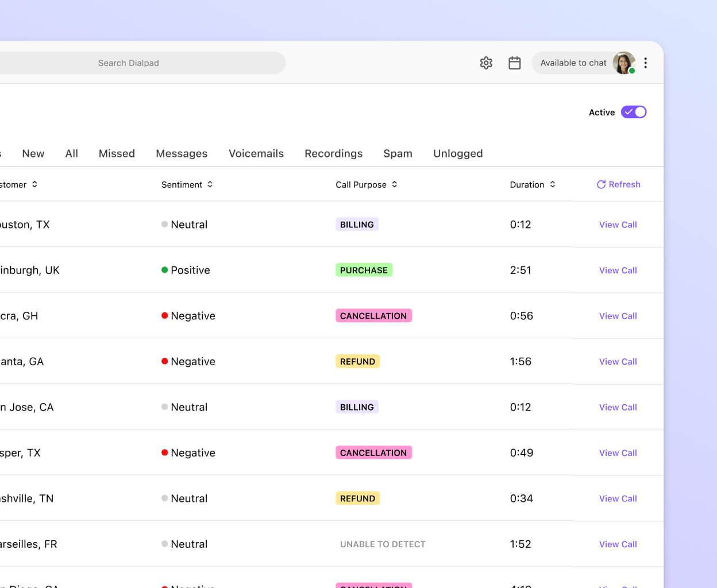
Task: Open the Spam tab
Action: (x=398, y=153)
